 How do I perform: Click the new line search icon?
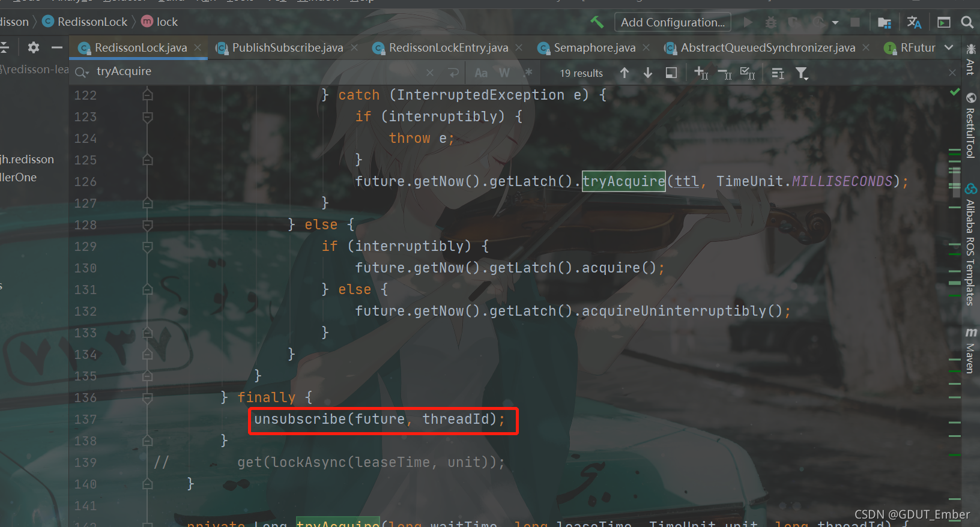click(x=453, y=73)
